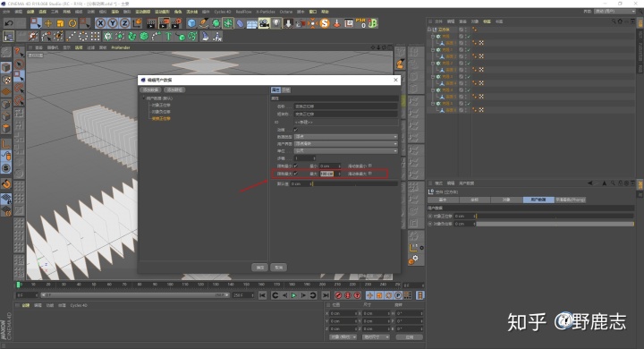Click second user data slider in Attributes panel
Image resolution: width=644 pixels, height=349 pixels.
pyautogui.click(x=555, y=224)
